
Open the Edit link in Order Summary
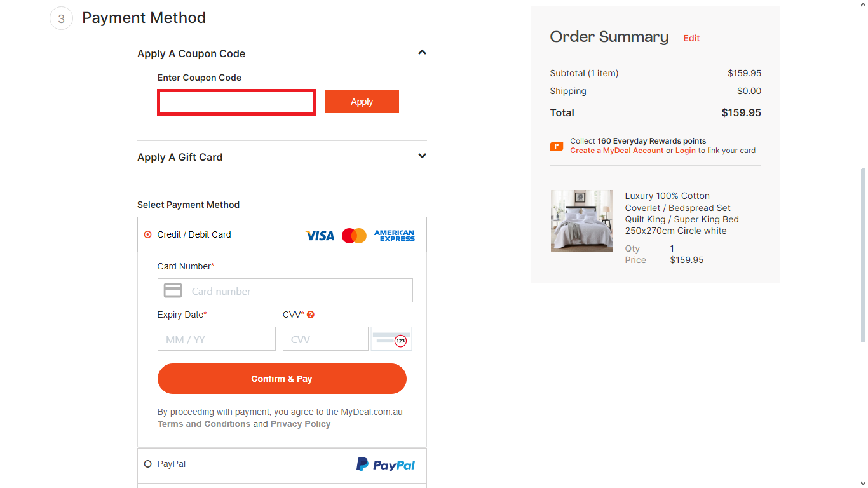(x=691, y=38)
